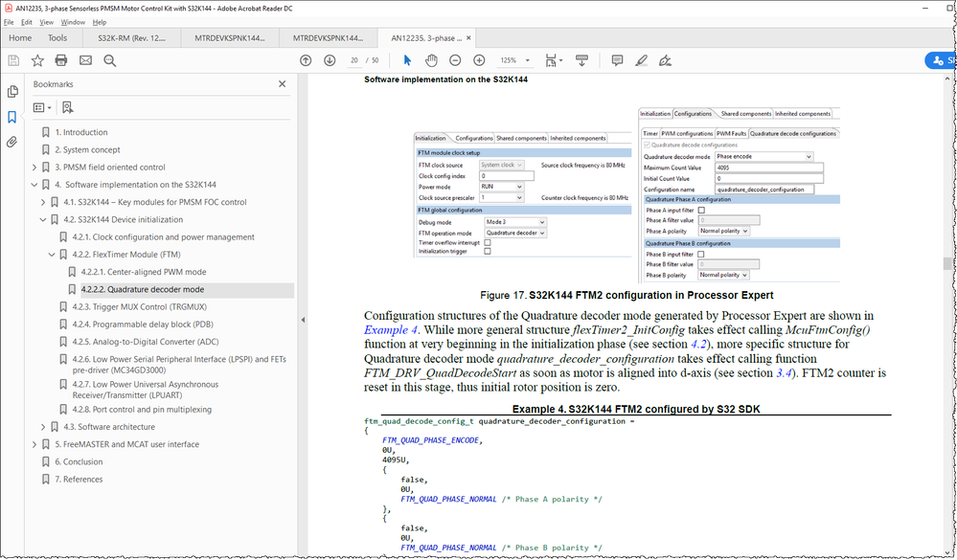This screenshot has height=560, width=957.
Task: Activate the selection arrow tool
Action: tap(407, 60)
